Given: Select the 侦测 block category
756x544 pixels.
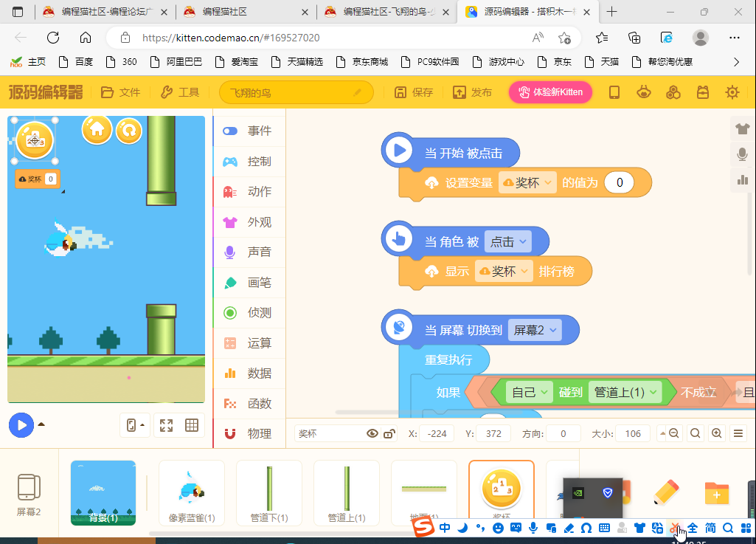Looking at the screenshot, I should [249, 313].
